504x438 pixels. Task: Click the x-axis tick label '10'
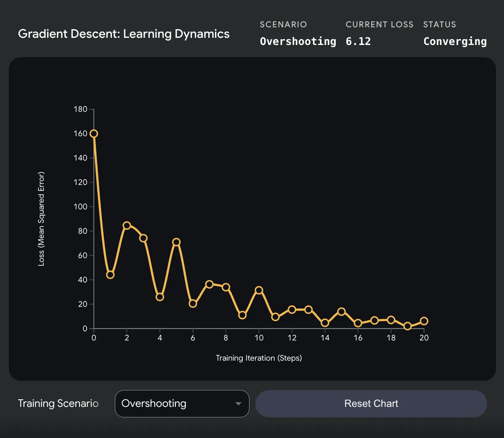[259, 338]
